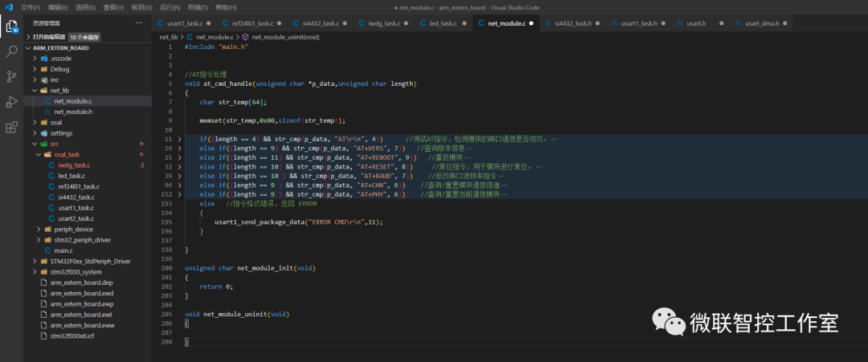This screenshot has width=868, height=362.
Task: Click the VS Code logo in title bar
Action: pyautogui.click(x=9, y=6)
